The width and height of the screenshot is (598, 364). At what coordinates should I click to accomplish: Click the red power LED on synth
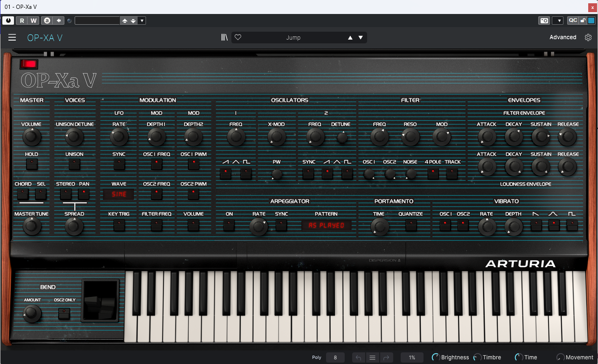tap(29, 64)
